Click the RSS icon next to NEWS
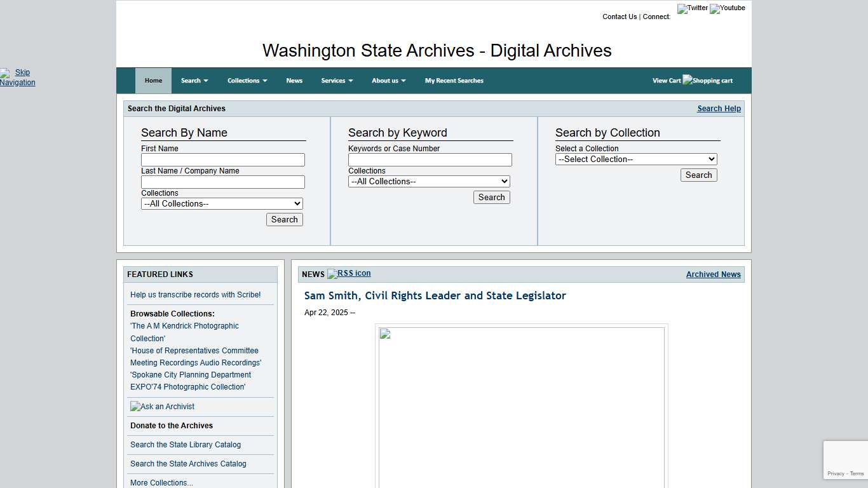868x488 pixels. 349,273
